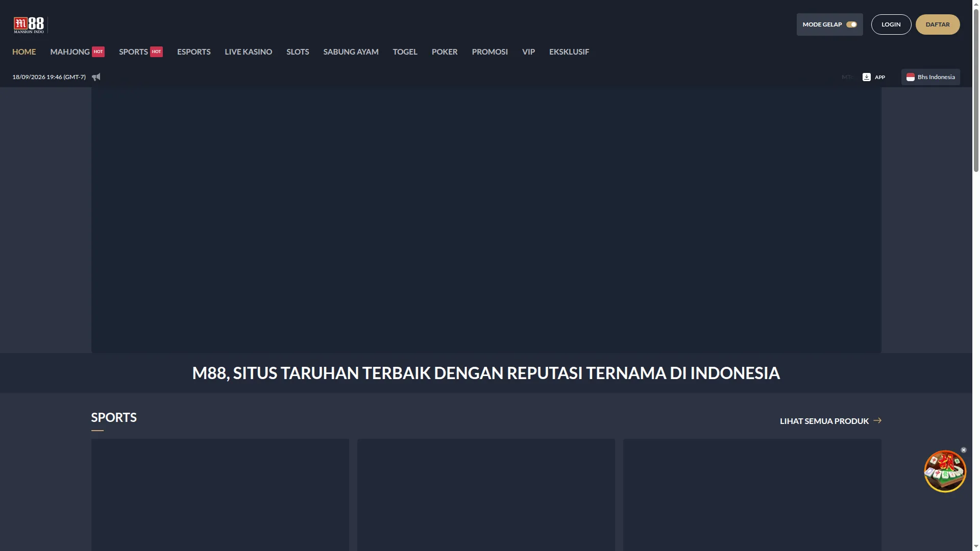Screen dimensions: 980x551
Task: Click the M88 Mansion Indo logo
Action: pos(29,24)
